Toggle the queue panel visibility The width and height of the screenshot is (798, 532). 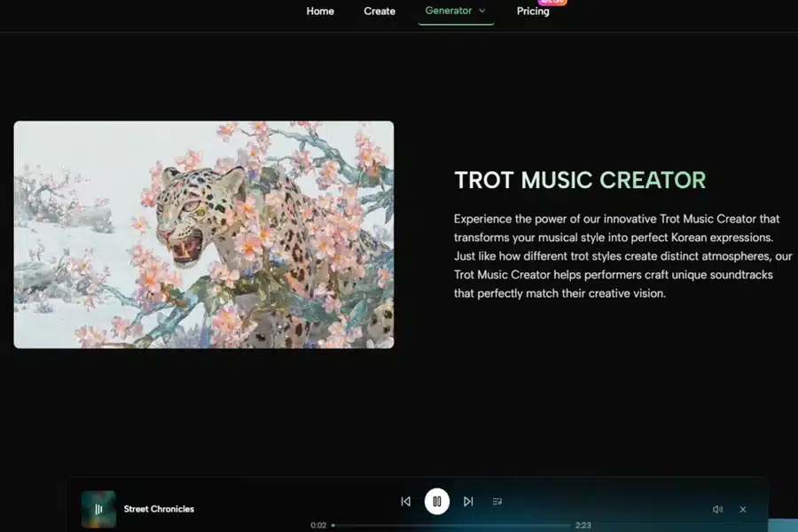coord(497,501)
